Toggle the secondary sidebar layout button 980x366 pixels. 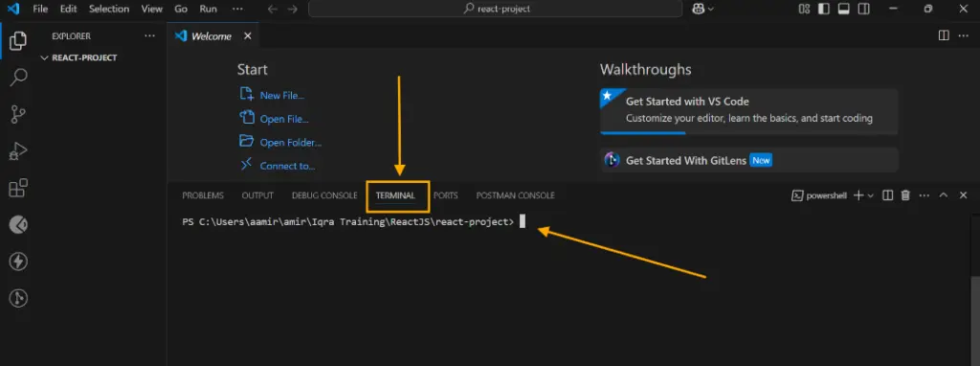[x=863, y=9]
